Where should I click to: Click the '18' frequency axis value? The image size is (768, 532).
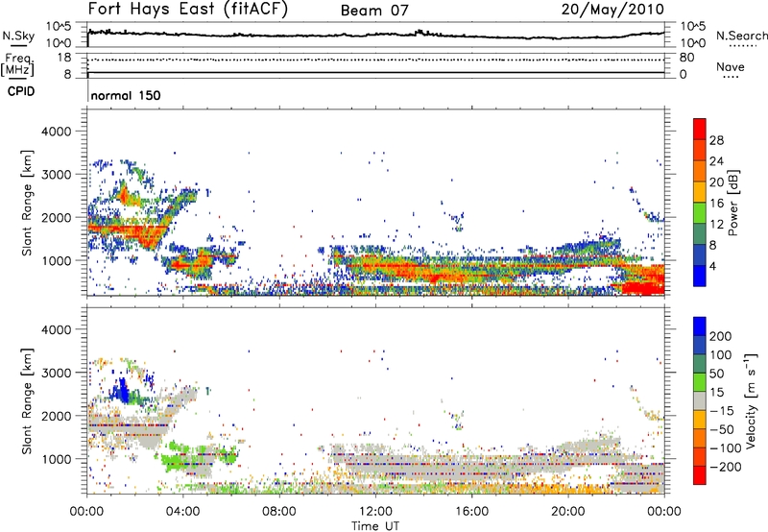coord(64,58)
